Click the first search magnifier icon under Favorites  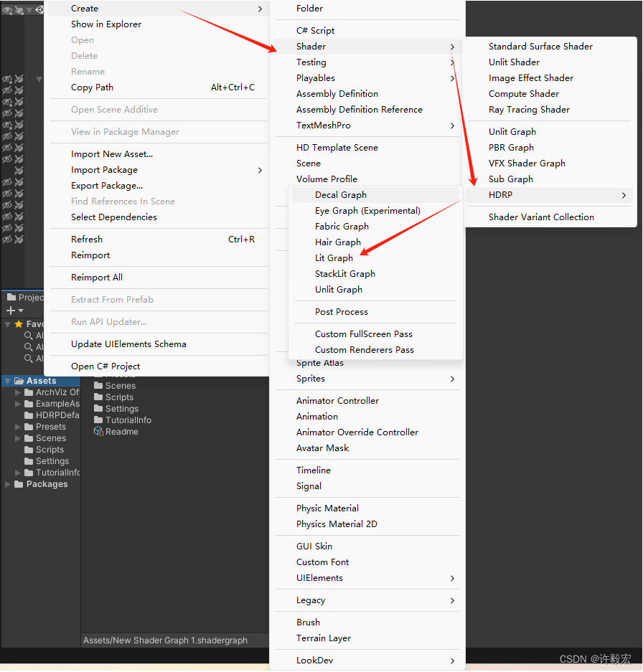(x=29, y=336)
